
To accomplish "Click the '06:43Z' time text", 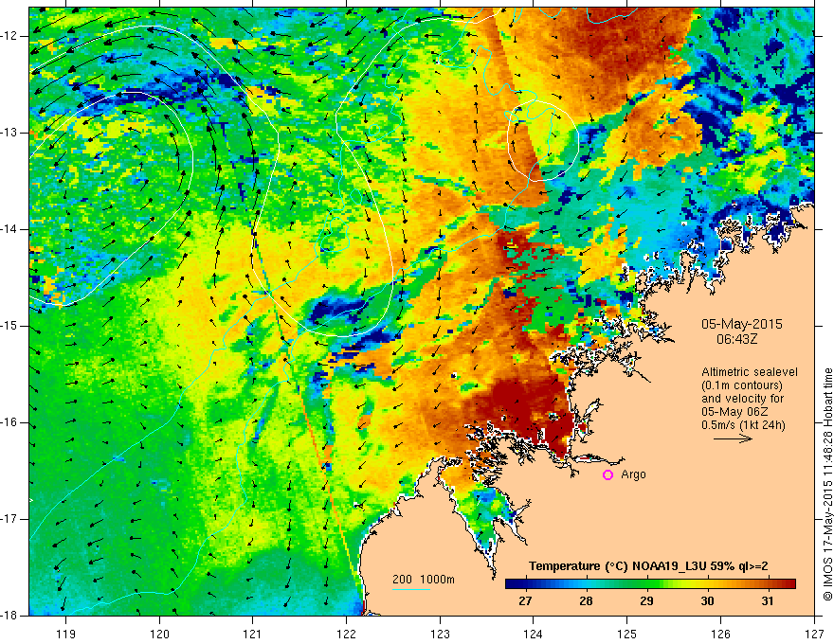I will click(736, 339).
